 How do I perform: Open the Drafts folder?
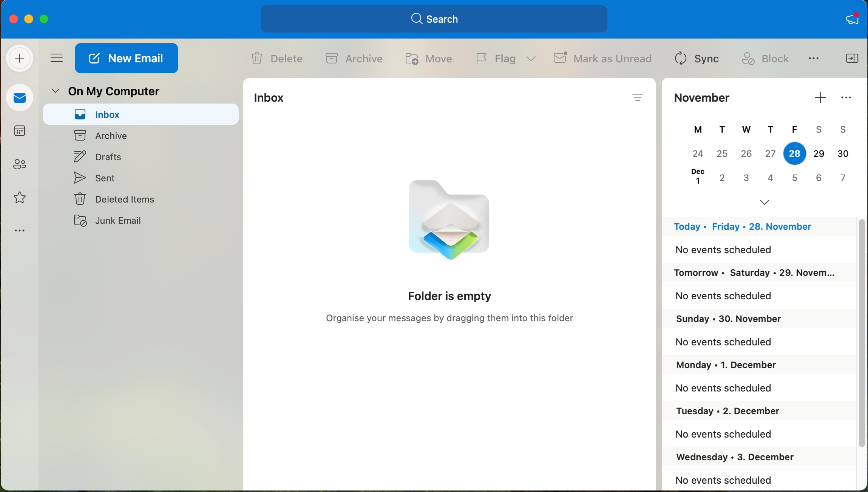click(x=108, y=157)
